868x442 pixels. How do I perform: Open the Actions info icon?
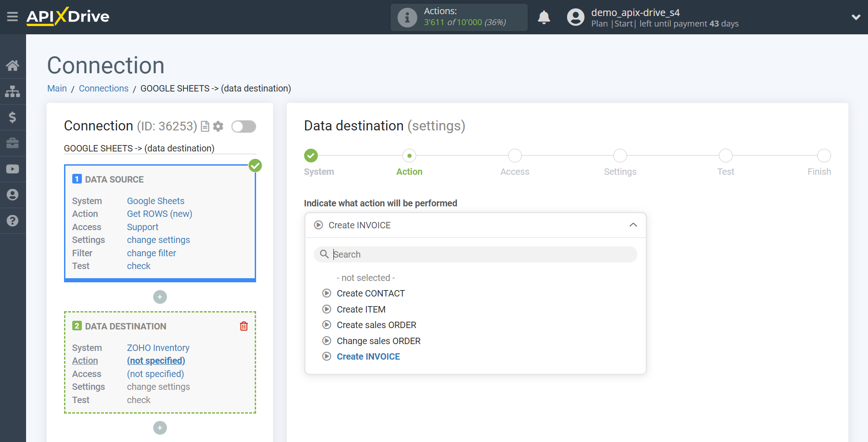(x=407, y=17)
